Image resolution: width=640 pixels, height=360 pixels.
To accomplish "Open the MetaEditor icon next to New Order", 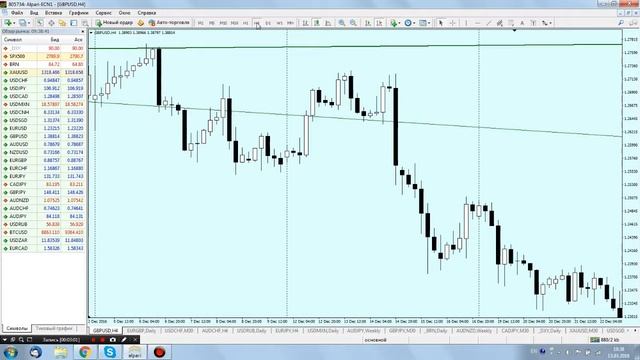I will tap(141, 23).
